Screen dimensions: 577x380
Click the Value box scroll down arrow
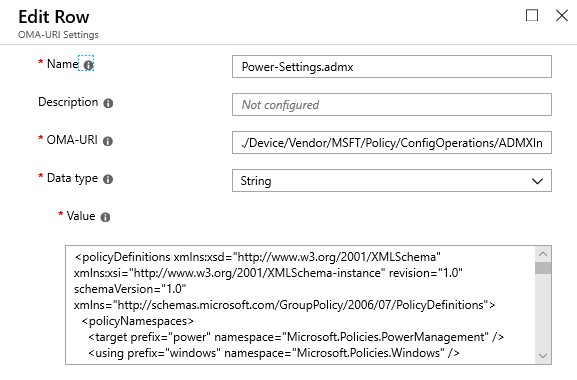[x=543, y=356]
